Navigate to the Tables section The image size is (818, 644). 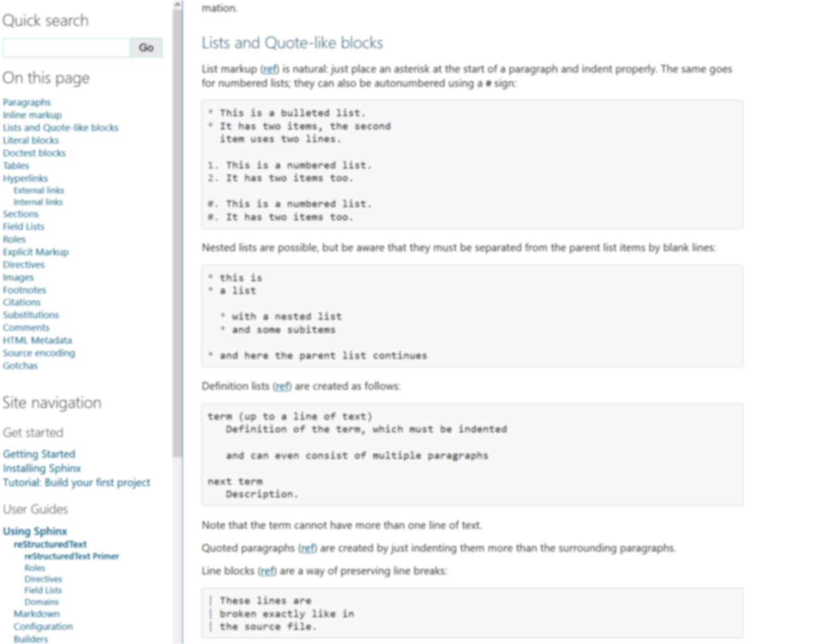[x=16, y=165]
